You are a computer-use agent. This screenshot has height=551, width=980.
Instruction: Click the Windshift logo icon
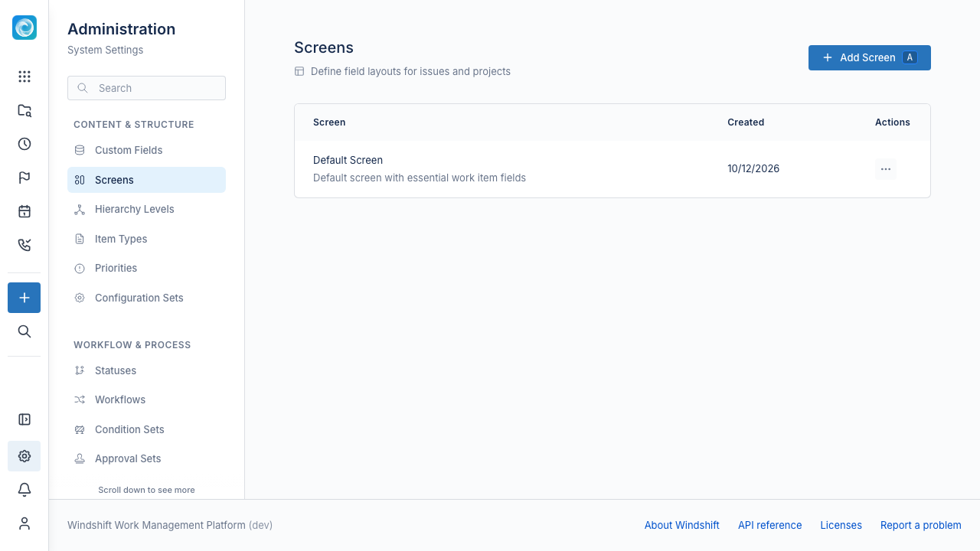tap(24, 28)
